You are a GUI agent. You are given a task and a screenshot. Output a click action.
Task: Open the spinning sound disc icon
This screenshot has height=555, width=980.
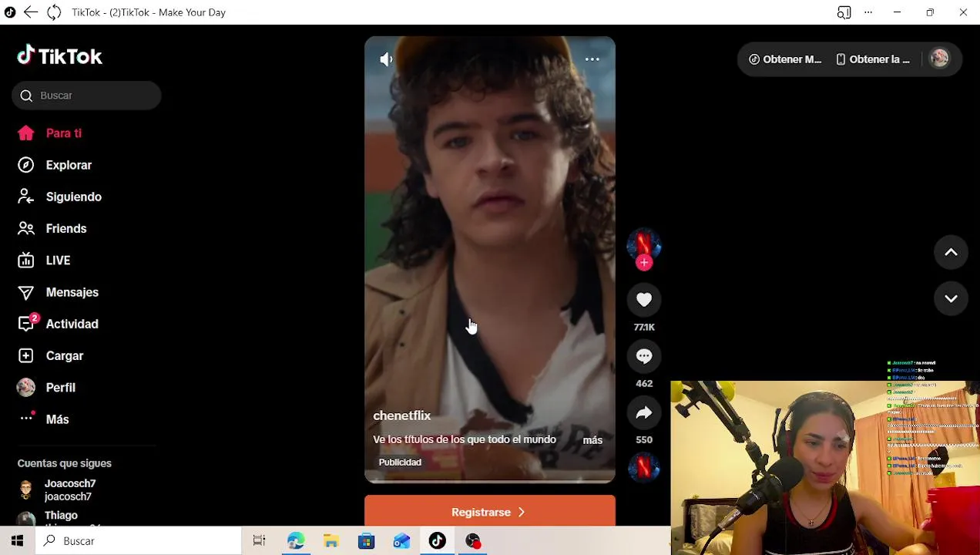(644, 468)
